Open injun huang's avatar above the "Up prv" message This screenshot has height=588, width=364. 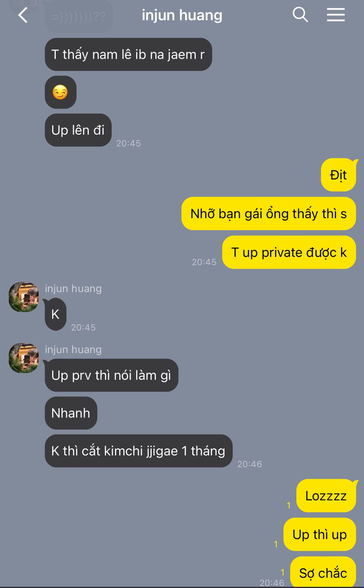pos(24,358)
